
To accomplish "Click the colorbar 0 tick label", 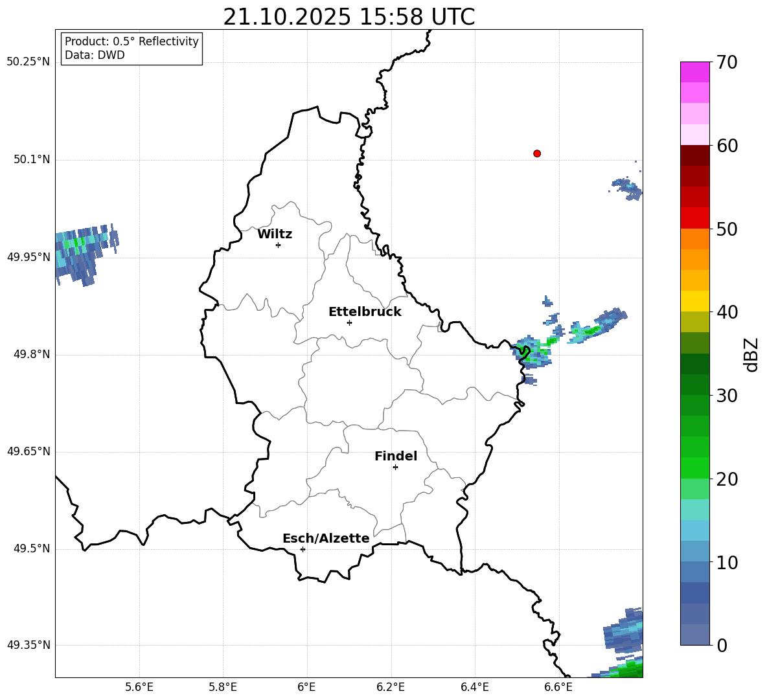I will [x=722, y=645].
